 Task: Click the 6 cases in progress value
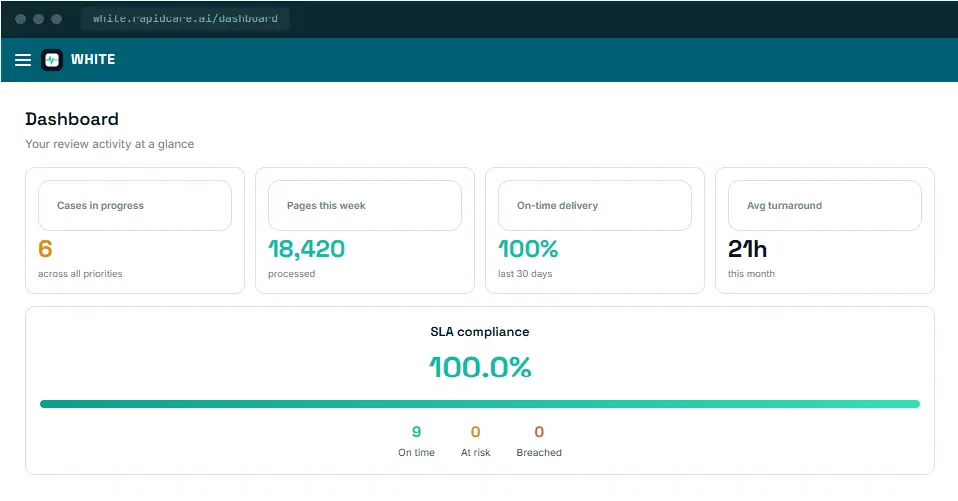pos(45,249)
